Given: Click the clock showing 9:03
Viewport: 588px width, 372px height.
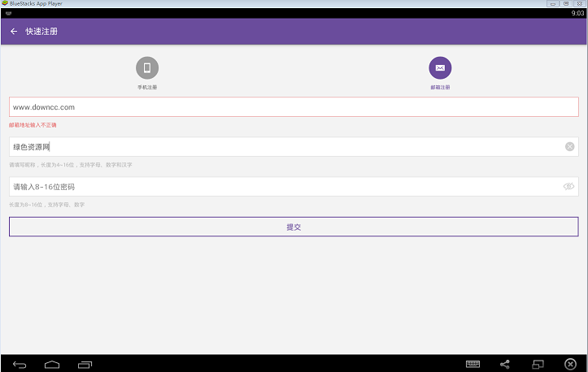Looking at the screenshot, I should click(577, 13).
